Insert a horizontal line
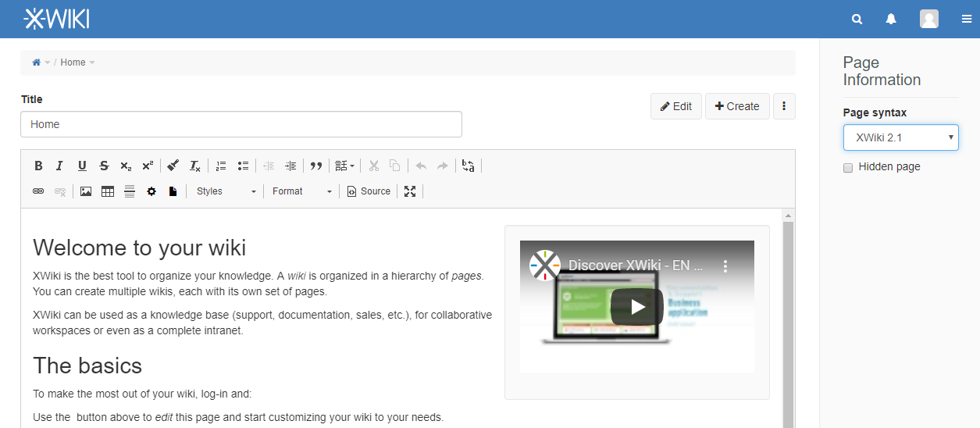This screenshot has height=428, width=980. (x=130, y=191)
